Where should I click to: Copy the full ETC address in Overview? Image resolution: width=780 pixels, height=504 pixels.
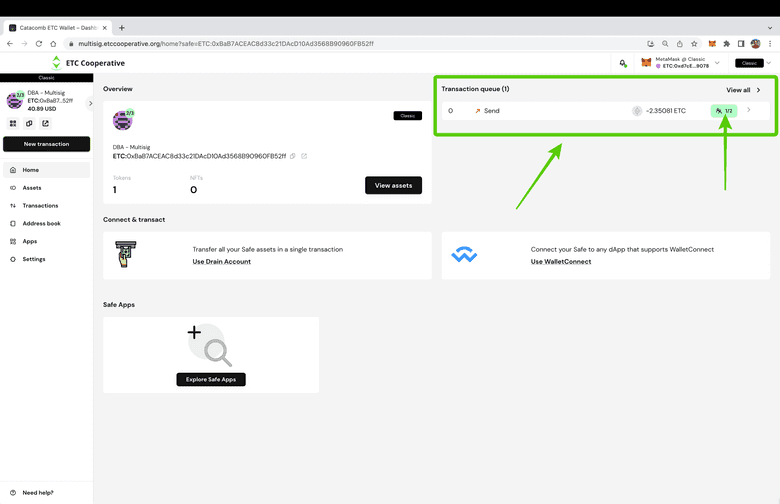pyautogui.click(x=293, y=156)
